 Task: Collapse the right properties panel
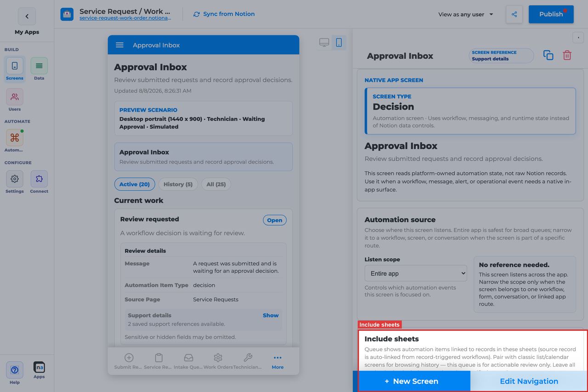[x=578, y=38]
